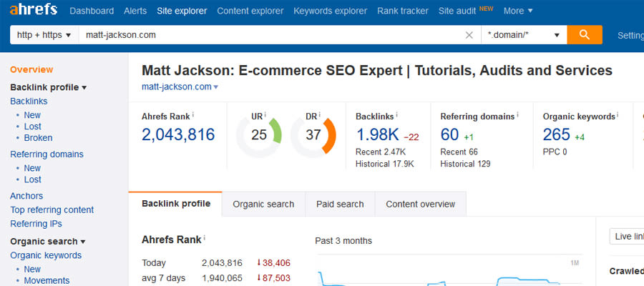This screenshot has width=644, height=286.
Task: Click the 2,043,816 Ahrefs Rank value
Action: 178,134
